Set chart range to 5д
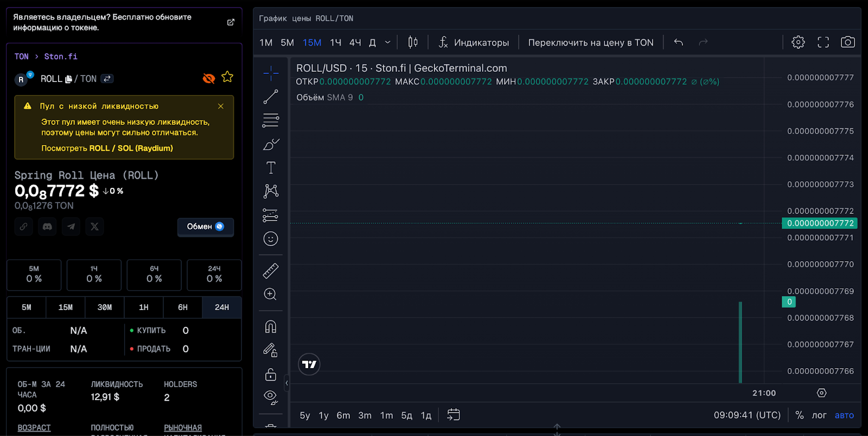The image size is (868, 436). 407,415
